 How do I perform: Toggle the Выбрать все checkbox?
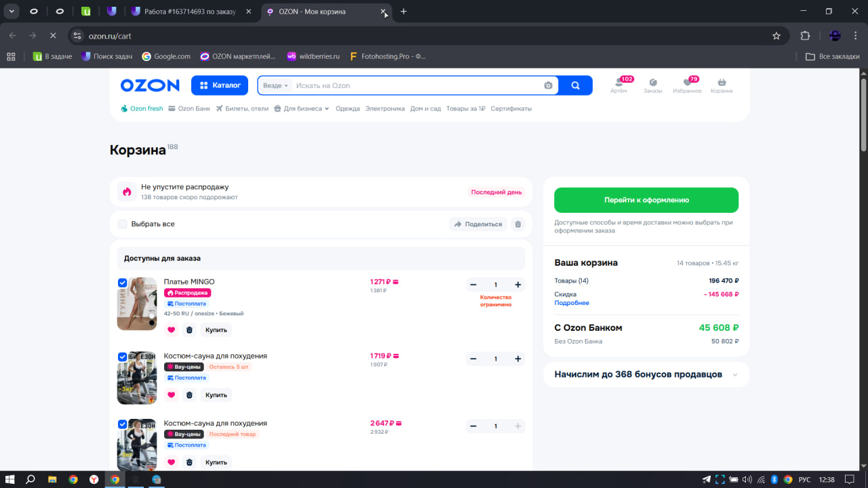click(123, 224)
